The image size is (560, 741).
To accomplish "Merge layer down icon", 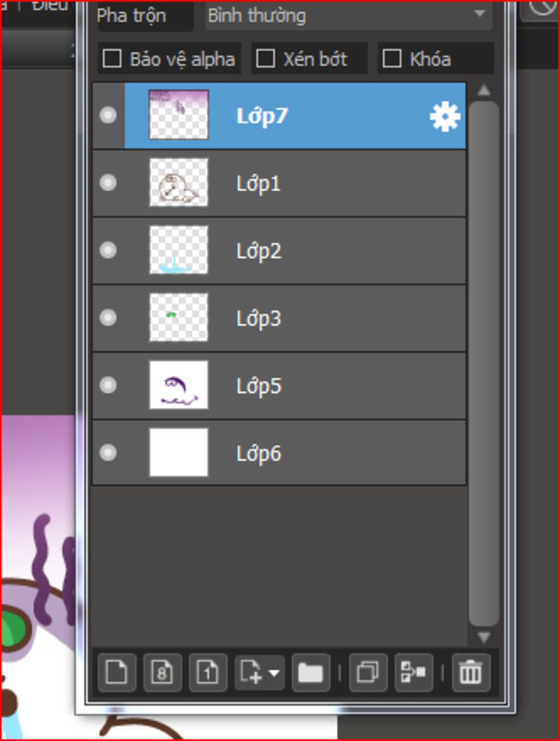I will coord(413,673).
